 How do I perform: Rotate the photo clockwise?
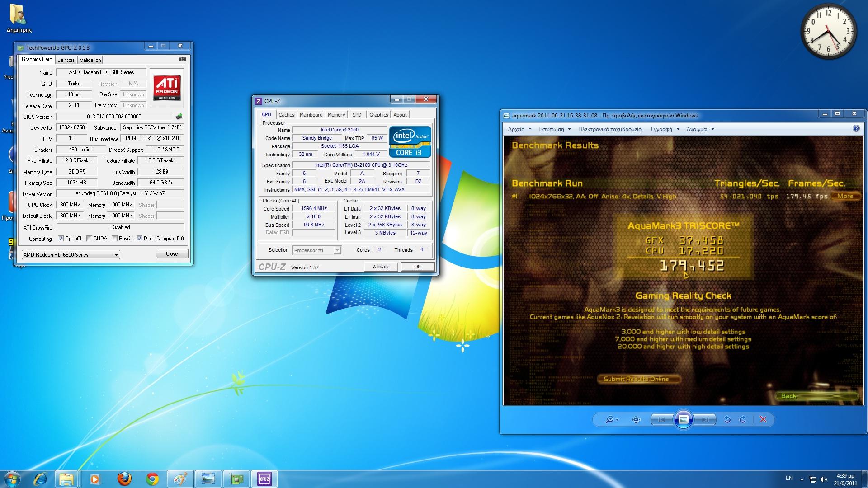[743, 419]
